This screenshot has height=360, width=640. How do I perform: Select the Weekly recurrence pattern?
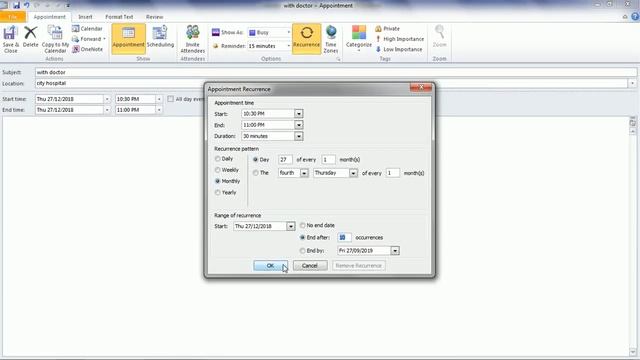227,170
